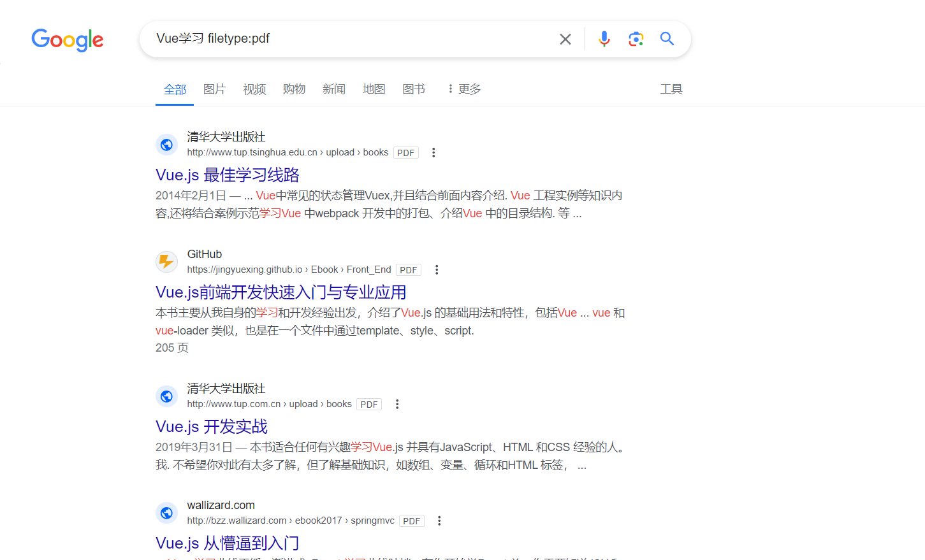The image size is (925, 560).
Task: Switch to the 新闻 tab
Action: [334, 89]
